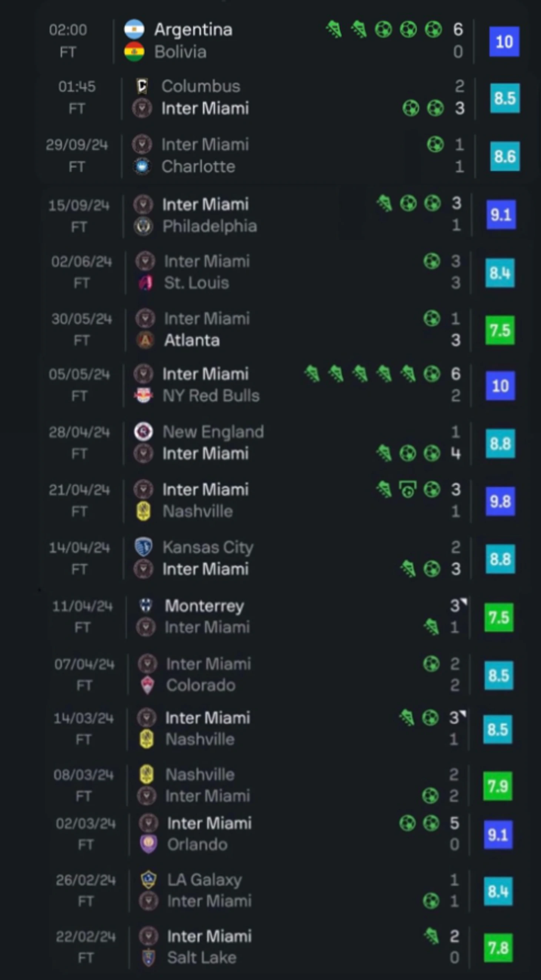The image size is (541, 980).
Task: Click the Colorado club crest
Action: point(147,686)
